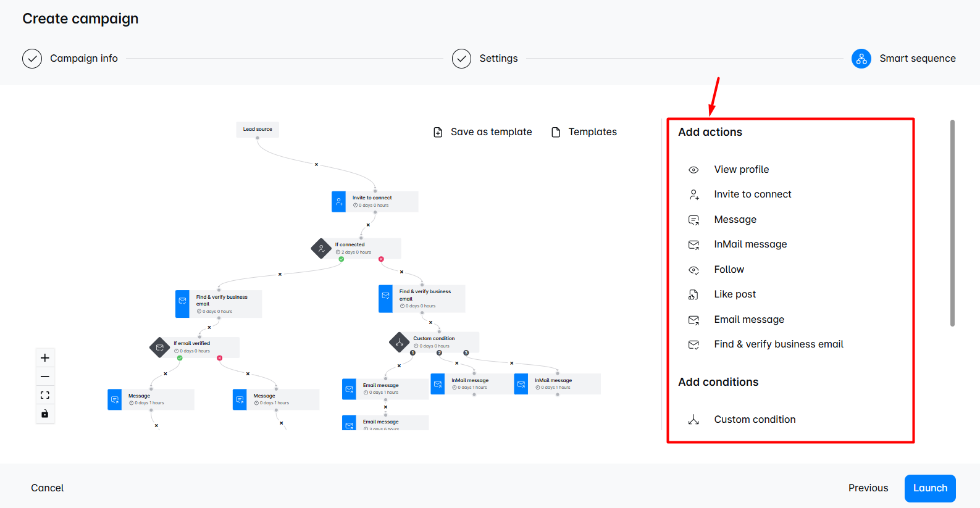The width and height of the screenshot is (980, 508).
Task: Click the Email message icon in actions
Action: click(x=693, y=320)
